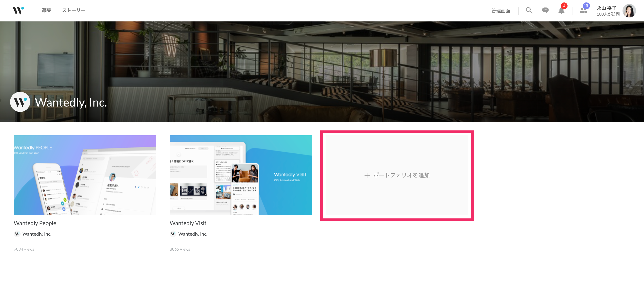The height and width of the screenshot is (285, 644).
Task: Click the Wantedly Visit title link
Action: click(x=188, y=223)
